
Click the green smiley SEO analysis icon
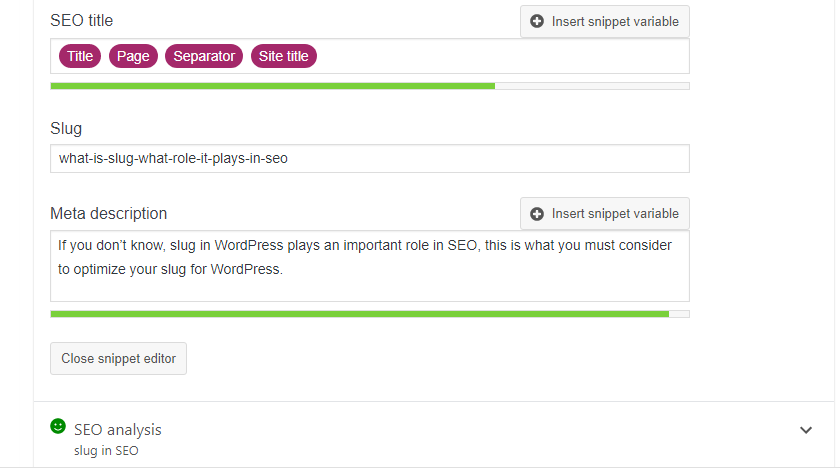pyautogui.click(x=58, y=426)
